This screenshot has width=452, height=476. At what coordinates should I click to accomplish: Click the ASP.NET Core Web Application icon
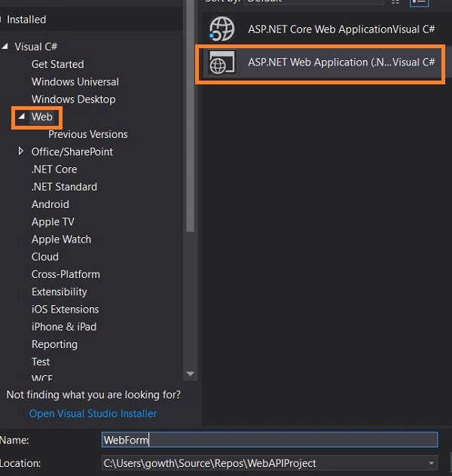pyautogui.click(x=221, y=29)
